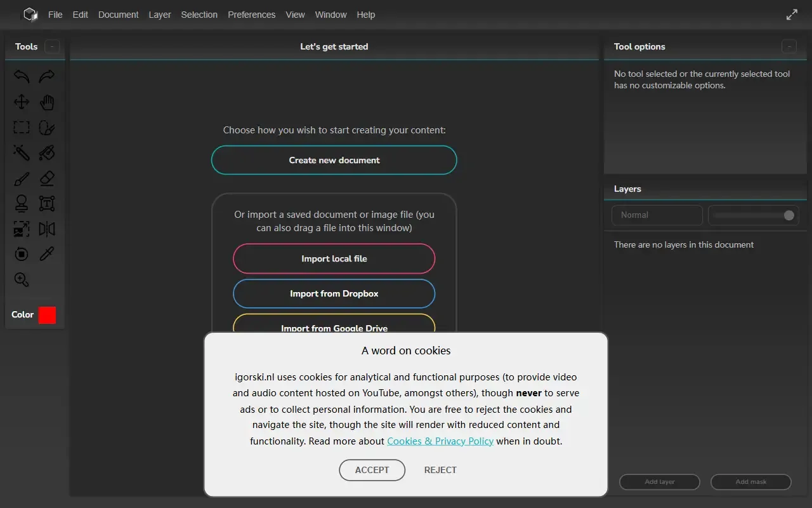Select the Zoom magnifier tool
This screenshot has width=812, height=508.
(22, 280)
